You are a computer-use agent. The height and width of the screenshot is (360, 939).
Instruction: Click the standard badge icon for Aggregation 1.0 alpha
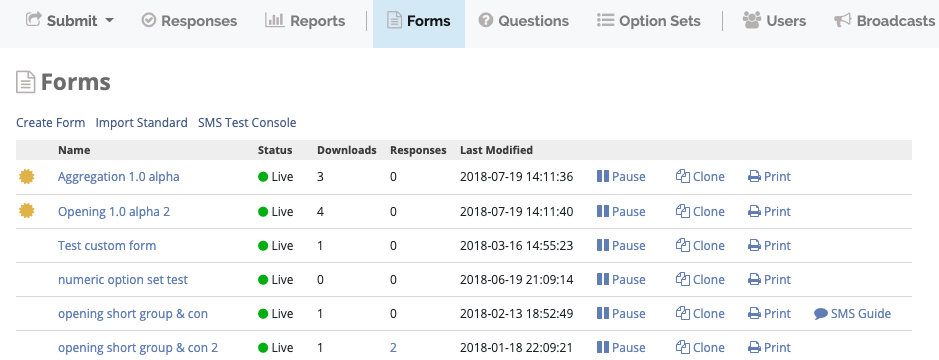(26, 177)
